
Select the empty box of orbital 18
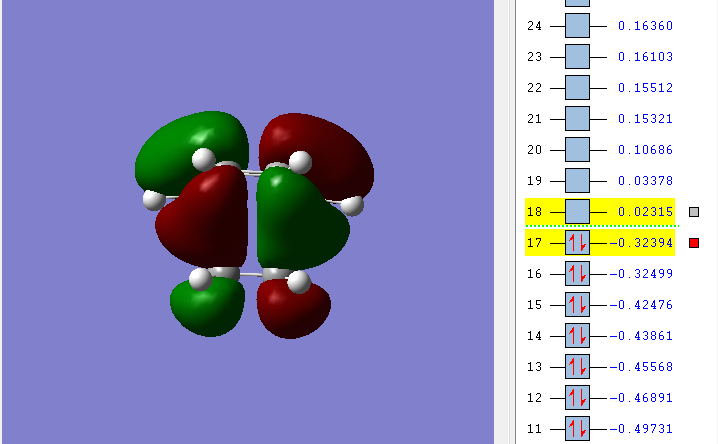pos(577,211)
